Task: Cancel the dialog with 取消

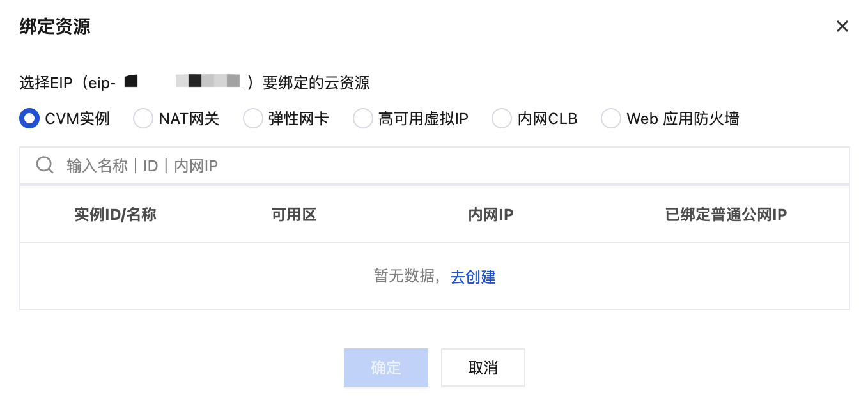Action: 483,367
